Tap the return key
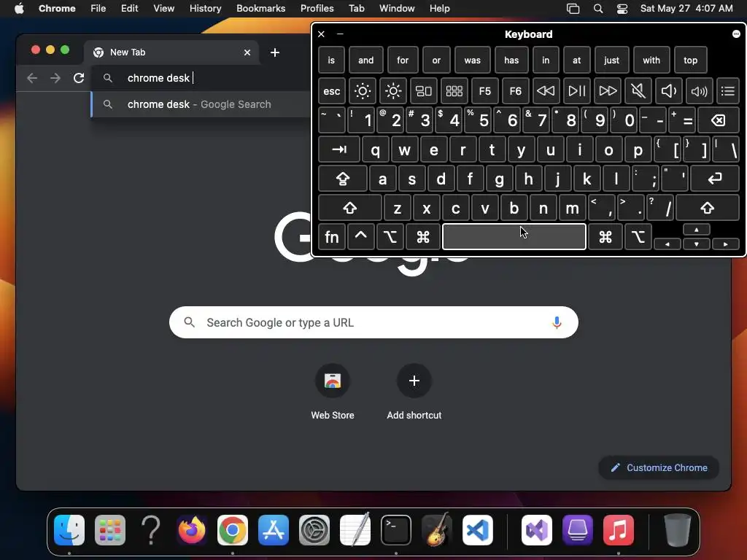Image resolution: width=747 pixels, height=560 pixels. click(715, 179)
